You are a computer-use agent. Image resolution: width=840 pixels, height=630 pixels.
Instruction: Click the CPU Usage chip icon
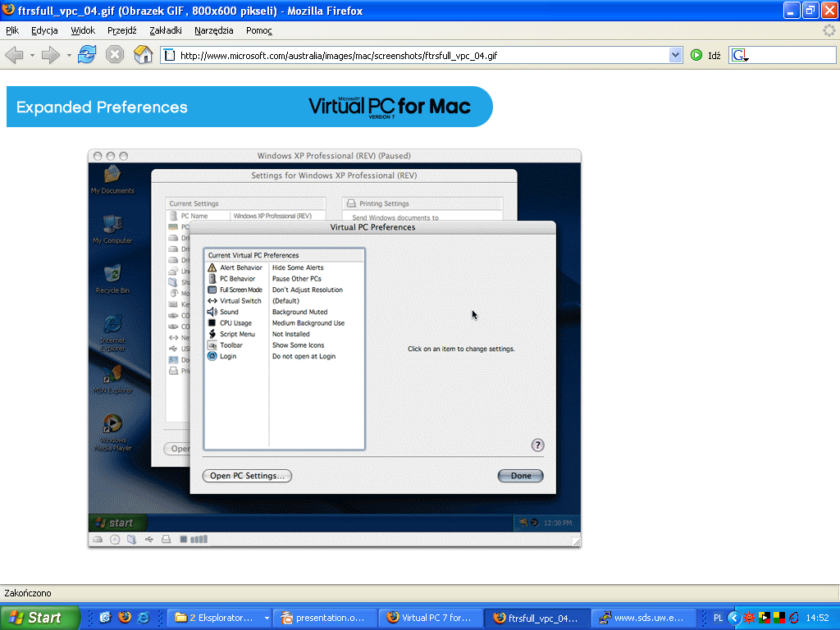212,323
